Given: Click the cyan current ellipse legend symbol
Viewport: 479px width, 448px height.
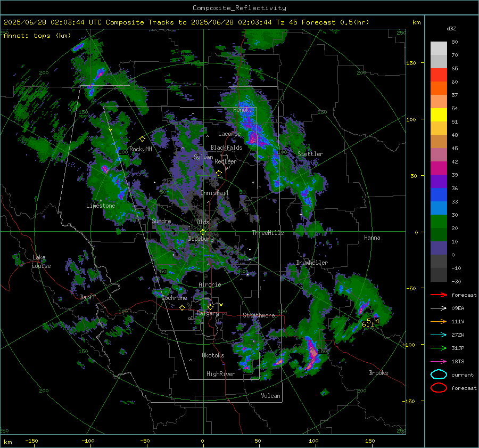Looking at the screenshot, I should pyautogui.click(x=439, y=374).
